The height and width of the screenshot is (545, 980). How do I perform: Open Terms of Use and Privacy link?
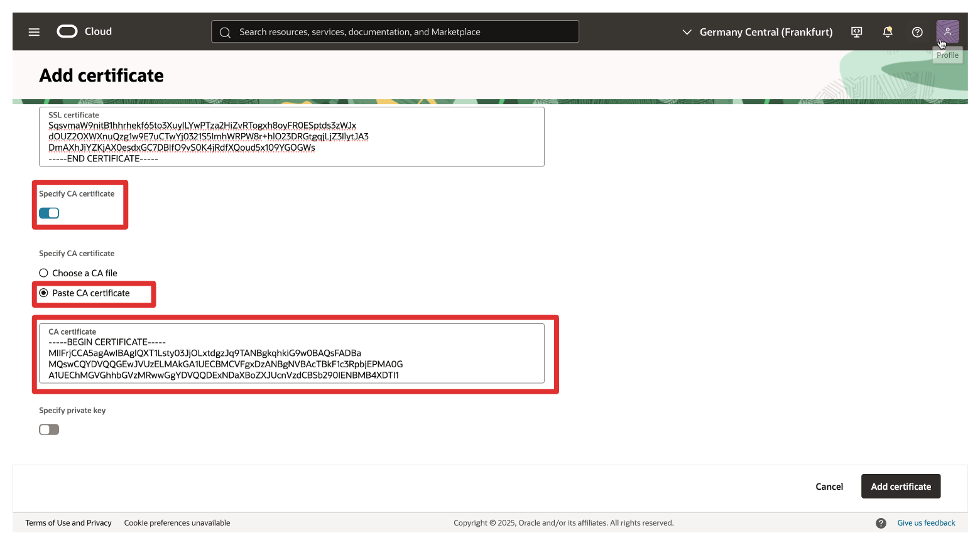tap(68, 523)
